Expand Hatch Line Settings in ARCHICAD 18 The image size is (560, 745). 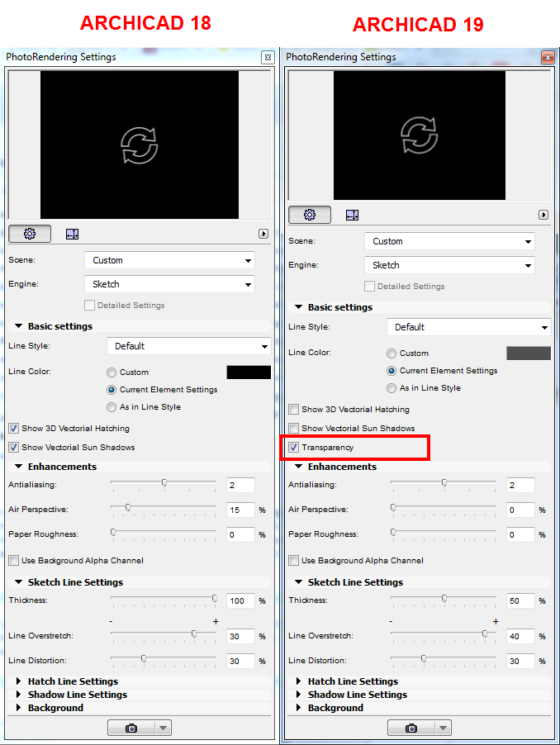(18, 681)
